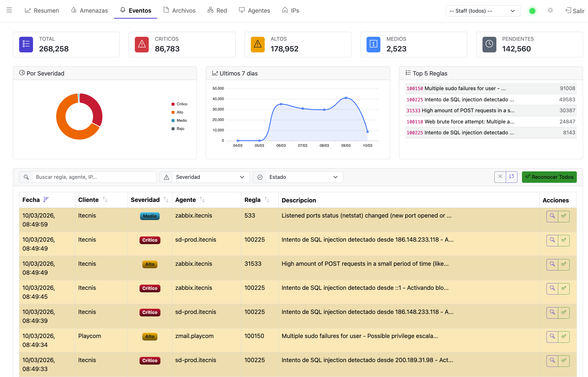
Task: Click the refresh events icon
Action: 512,177
